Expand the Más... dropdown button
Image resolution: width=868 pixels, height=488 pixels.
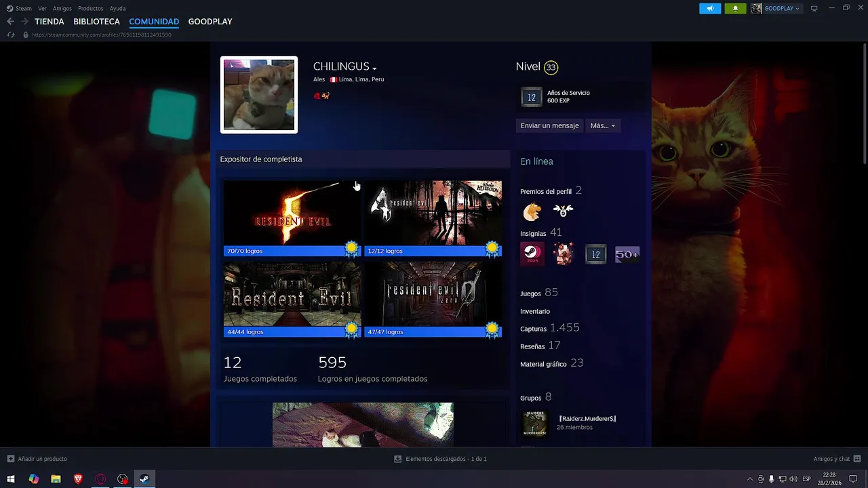[x=603, y=125]
